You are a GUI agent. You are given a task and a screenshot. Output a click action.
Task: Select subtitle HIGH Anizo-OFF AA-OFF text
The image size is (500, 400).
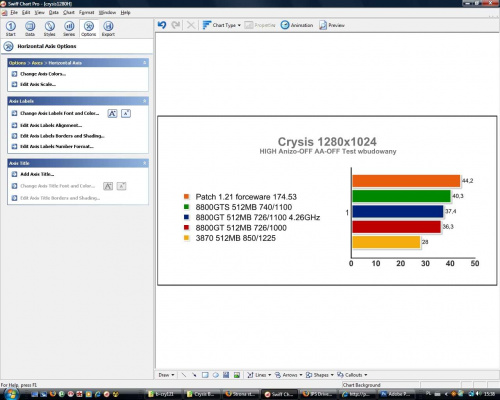(328, 151)
